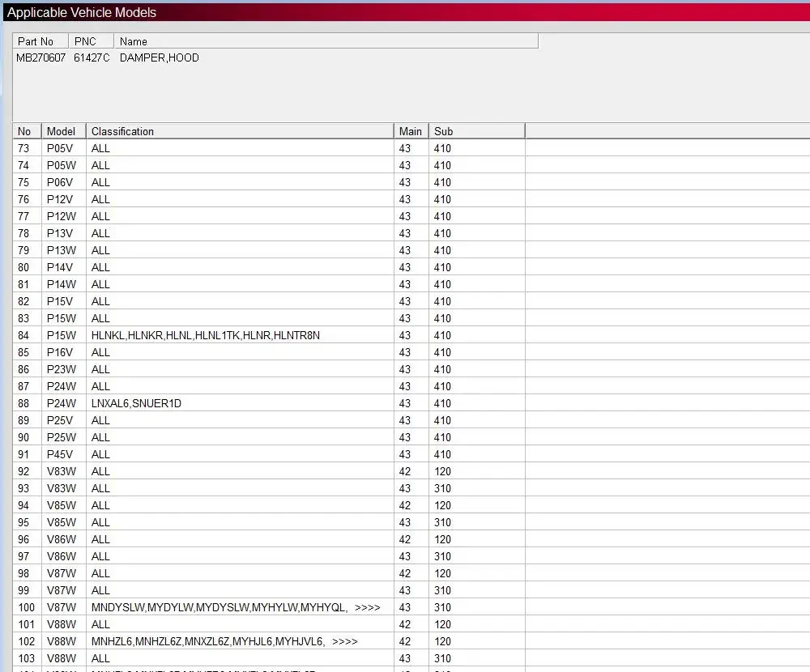Screen dimensions: 810x672
Task: Click Main value 42 in row 101
Action: tap(405, 625)
